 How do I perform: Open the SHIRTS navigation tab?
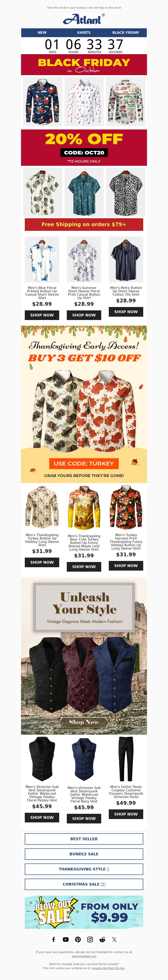84,32
